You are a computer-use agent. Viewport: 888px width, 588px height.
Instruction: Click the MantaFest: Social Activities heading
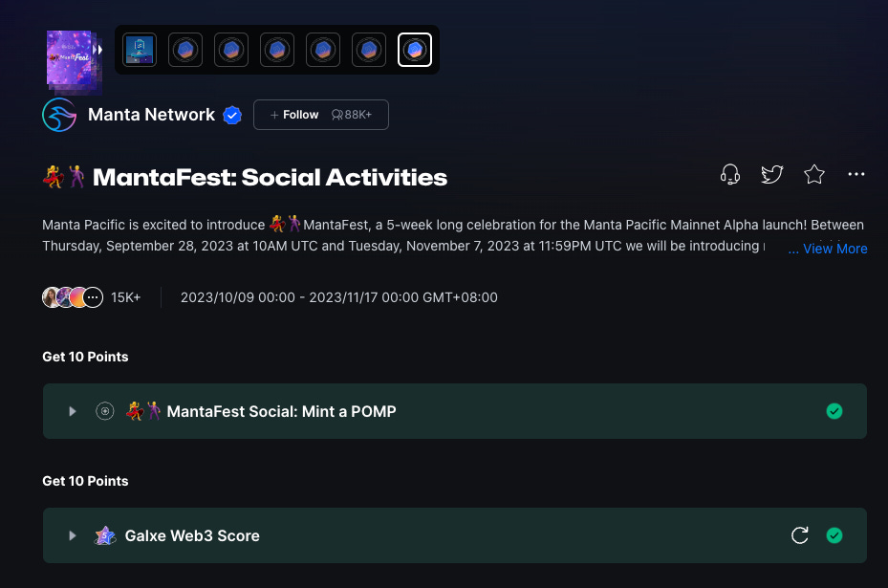(x=270, y=177)
